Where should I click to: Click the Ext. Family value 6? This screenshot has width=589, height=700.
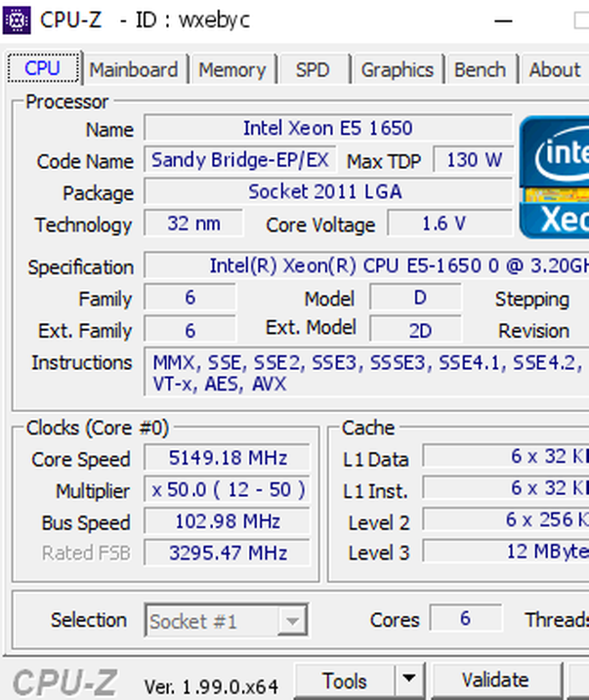[x=190, y=329]
